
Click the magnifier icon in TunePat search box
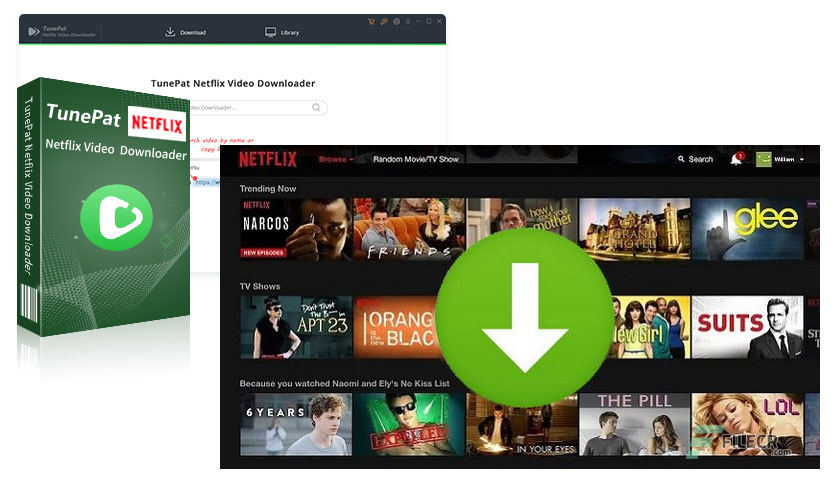316,107
